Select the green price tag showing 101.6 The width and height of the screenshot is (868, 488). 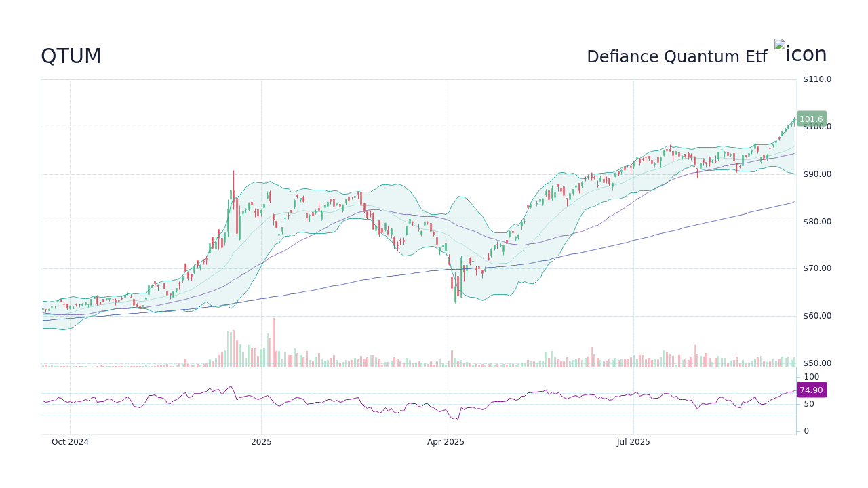(811, 119)
